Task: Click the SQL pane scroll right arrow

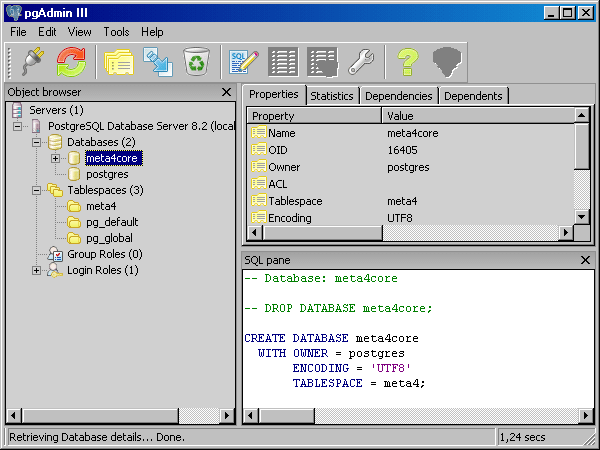Action: coord(585,415)
